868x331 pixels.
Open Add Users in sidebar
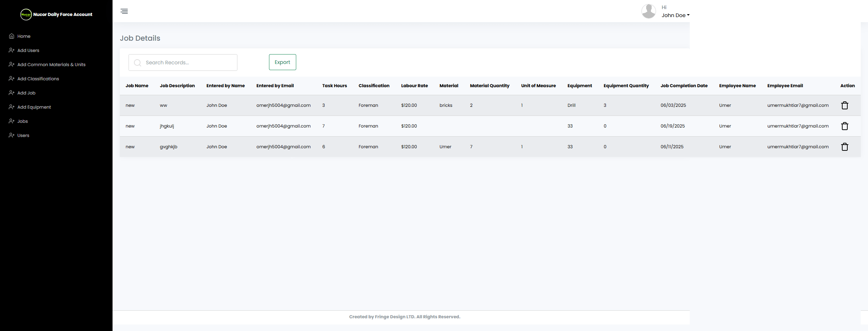28,51
